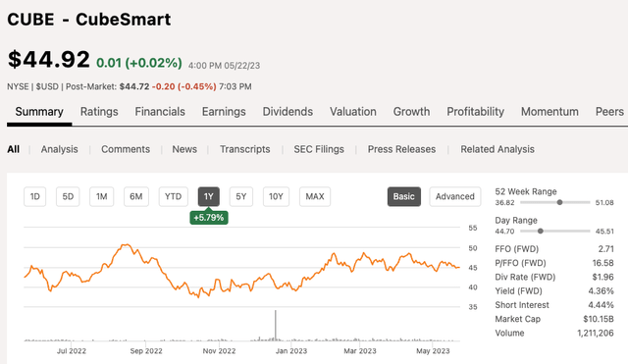Switch chart to YTD

click(x=173, y=196)
